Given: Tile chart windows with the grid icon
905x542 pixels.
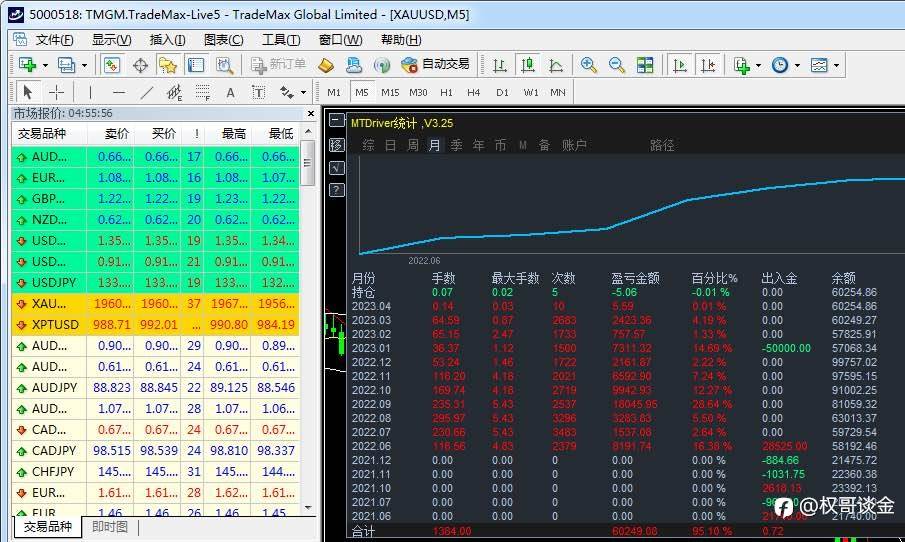Looking at the screenshot, I should click(645, 65).
